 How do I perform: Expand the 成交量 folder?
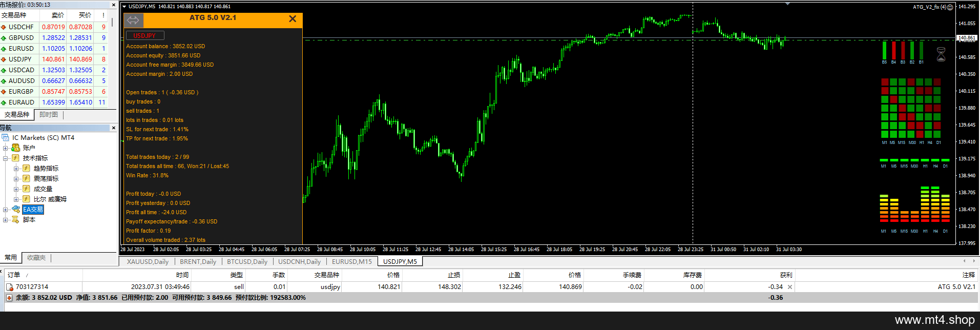coord(16,189)
